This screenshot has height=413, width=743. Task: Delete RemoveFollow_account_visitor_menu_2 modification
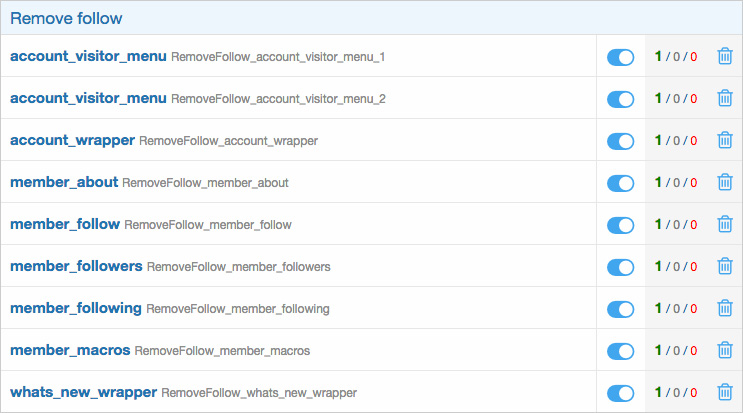click(725, 99)
